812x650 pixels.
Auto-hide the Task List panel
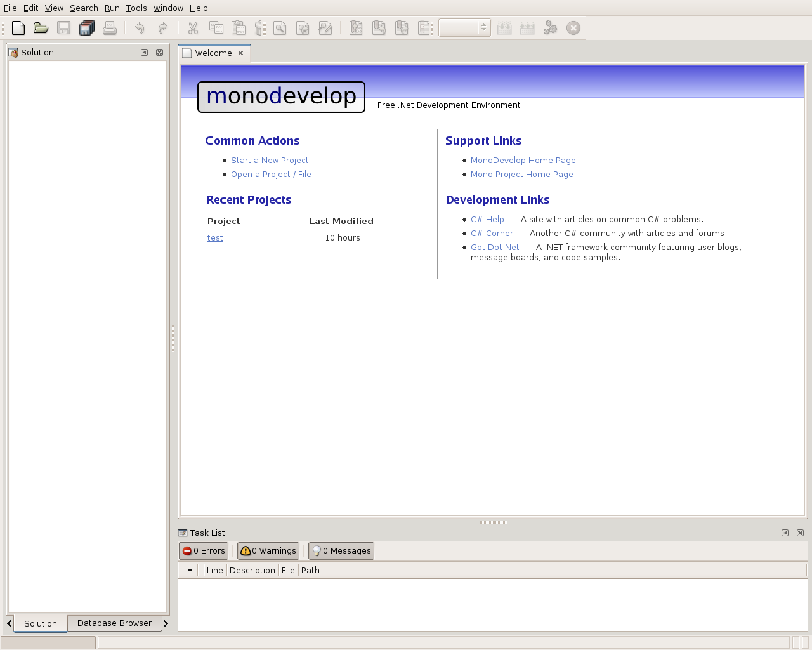785,533
